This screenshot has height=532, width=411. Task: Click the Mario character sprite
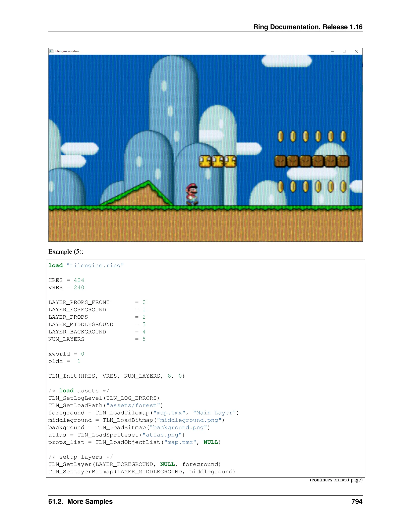click(x=192, y=194)
